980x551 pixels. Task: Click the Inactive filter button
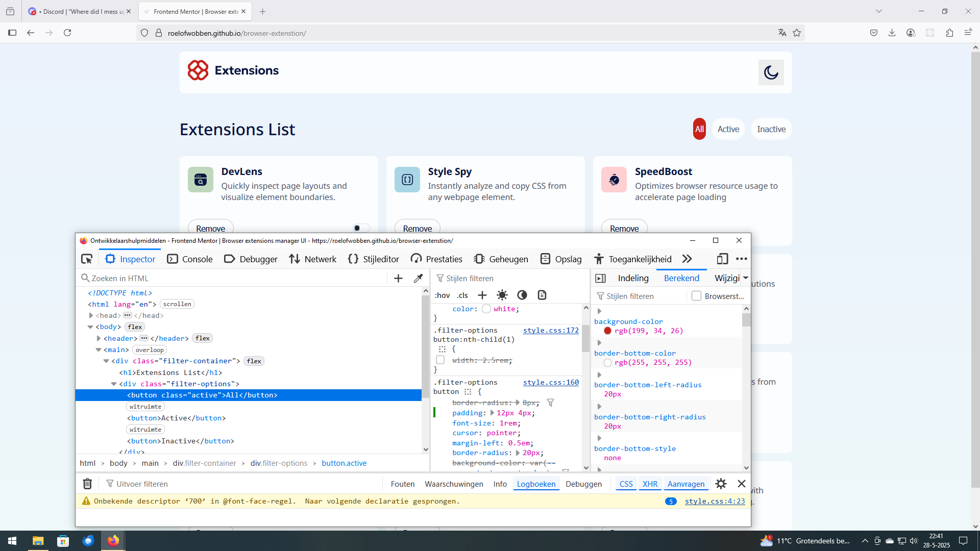771,129
